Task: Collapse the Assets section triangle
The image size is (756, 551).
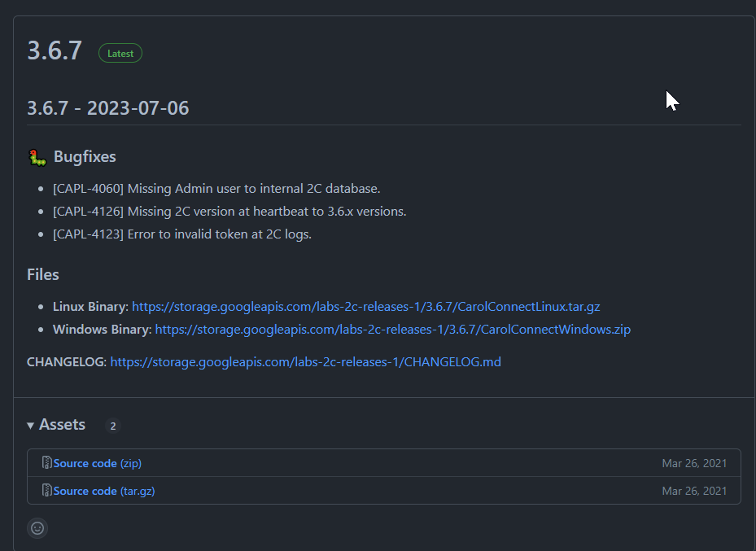Action: point(31,426)
